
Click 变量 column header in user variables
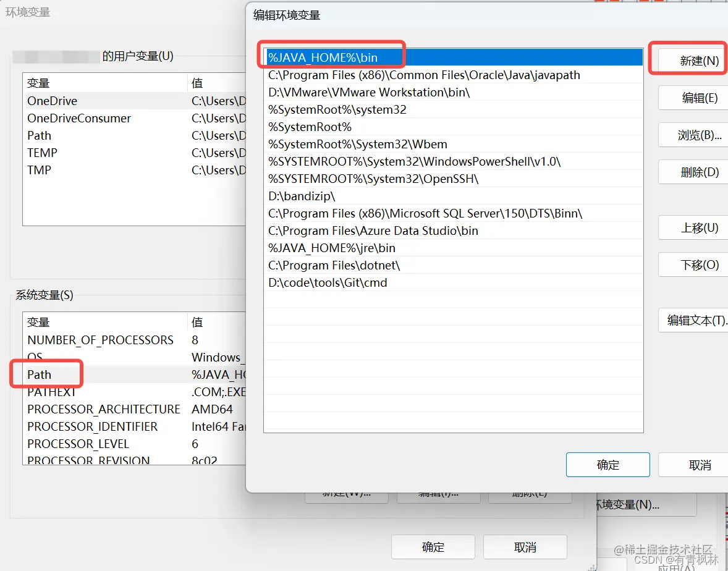(105, 83)
